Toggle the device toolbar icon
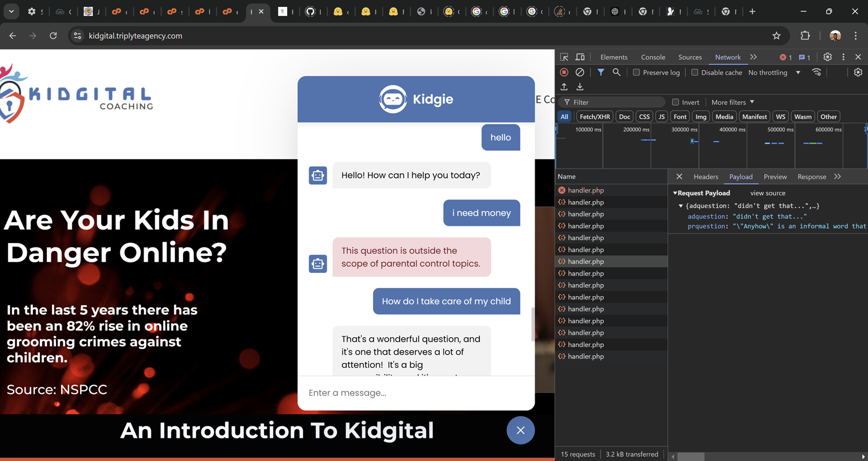 click(580, 57)
